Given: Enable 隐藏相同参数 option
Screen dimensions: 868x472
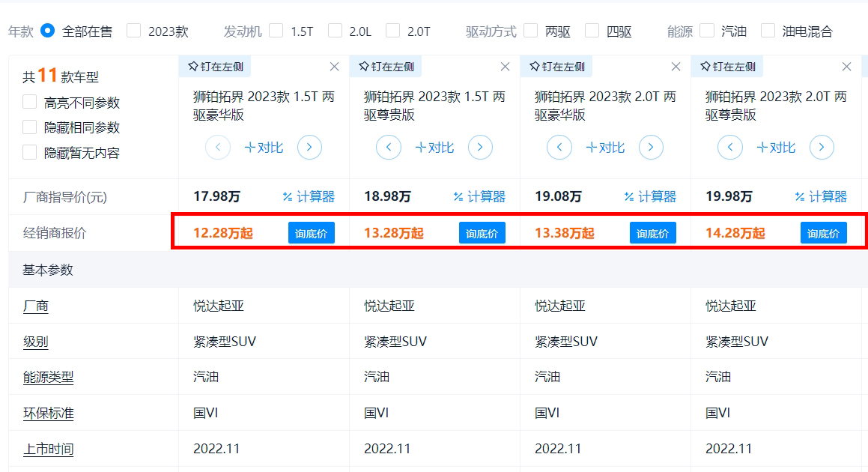Looking at the screenshot, I should (29, 127).
